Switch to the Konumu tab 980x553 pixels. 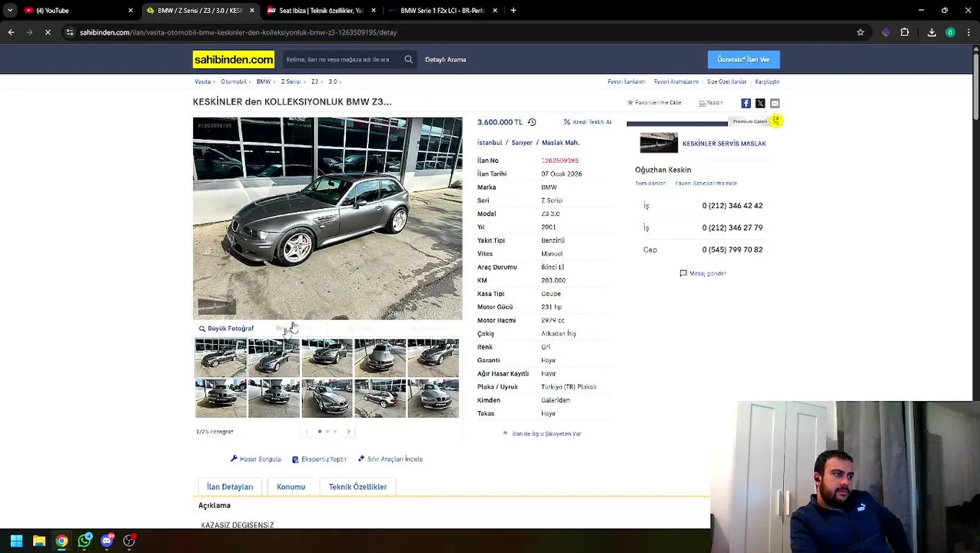coord(291,487)
